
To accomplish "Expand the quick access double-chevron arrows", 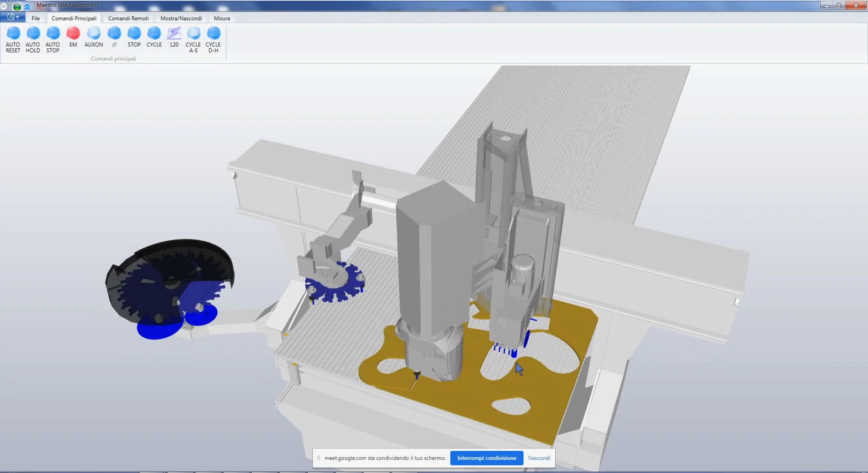I will [27, 7].
